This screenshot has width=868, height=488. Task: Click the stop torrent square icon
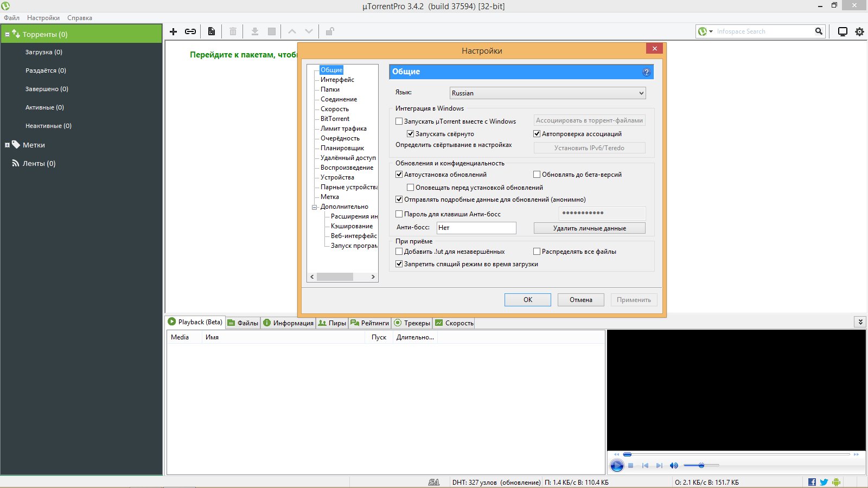[x=272, y=31]
